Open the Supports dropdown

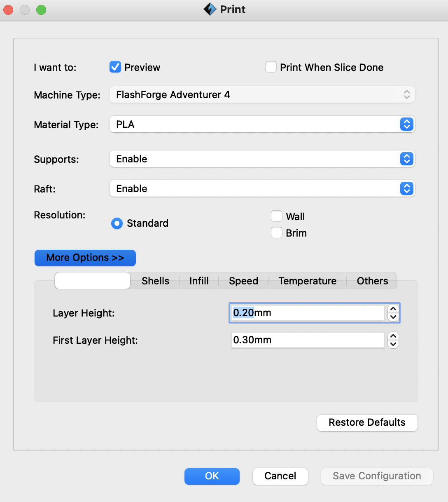262,159
